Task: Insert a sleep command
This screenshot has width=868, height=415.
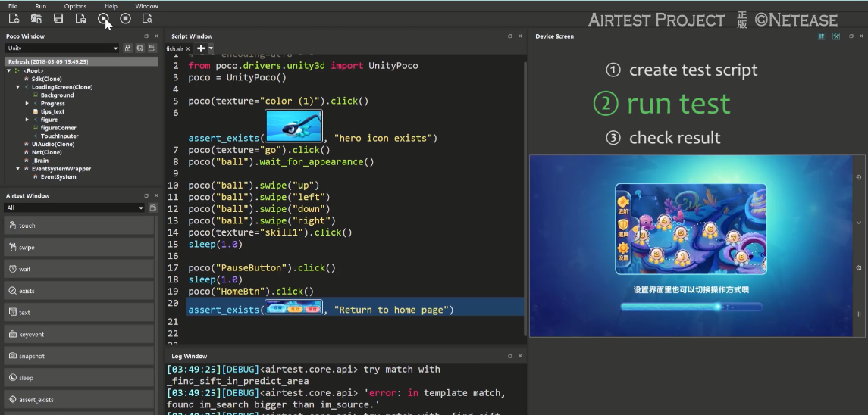Action: (79, 378)
